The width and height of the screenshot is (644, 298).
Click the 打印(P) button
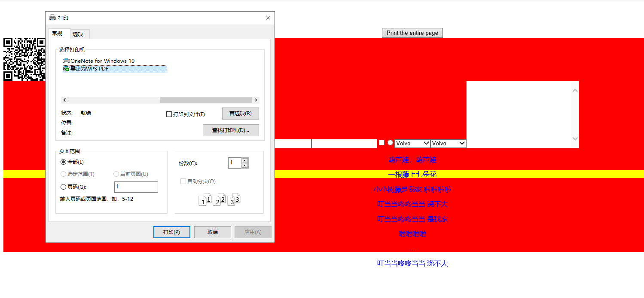(171, 232)
